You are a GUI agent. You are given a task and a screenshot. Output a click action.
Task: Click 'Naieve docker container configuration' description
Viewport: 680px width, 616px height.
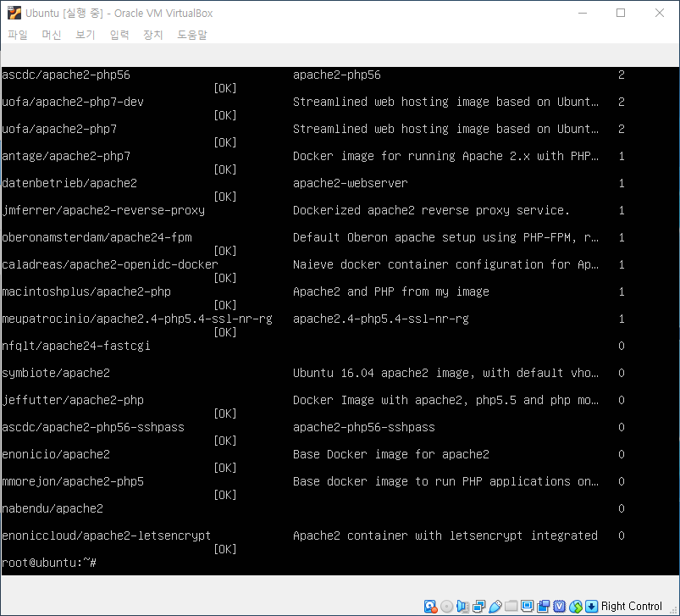point(445,264)
